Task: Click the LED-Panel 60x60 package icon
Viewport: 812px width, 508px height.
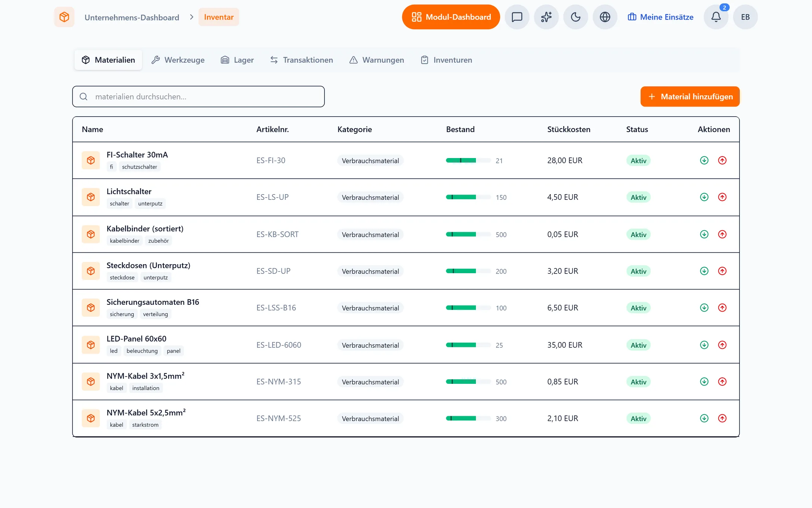Action: (91, 345)
